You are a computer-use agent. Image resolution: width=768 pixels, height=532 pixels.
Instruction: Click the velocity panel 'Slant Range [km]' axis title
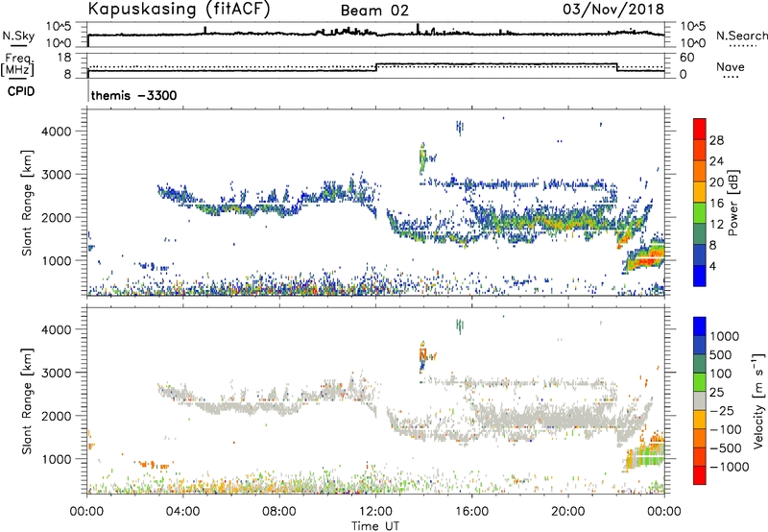(27, 400)
